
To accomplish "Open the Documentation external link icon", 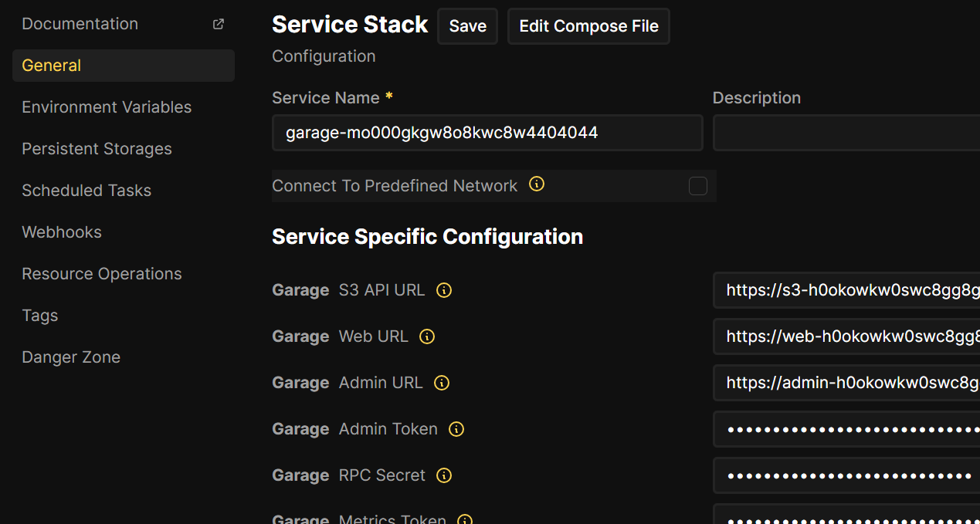I will coord(219,24).
